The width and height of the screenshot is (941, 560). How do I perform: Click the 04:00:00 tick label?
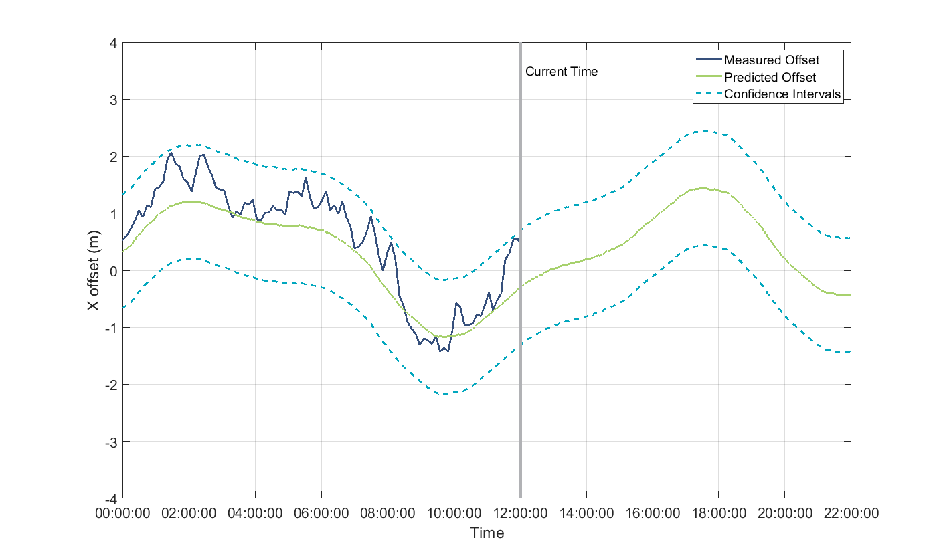[x=255, y=512]
